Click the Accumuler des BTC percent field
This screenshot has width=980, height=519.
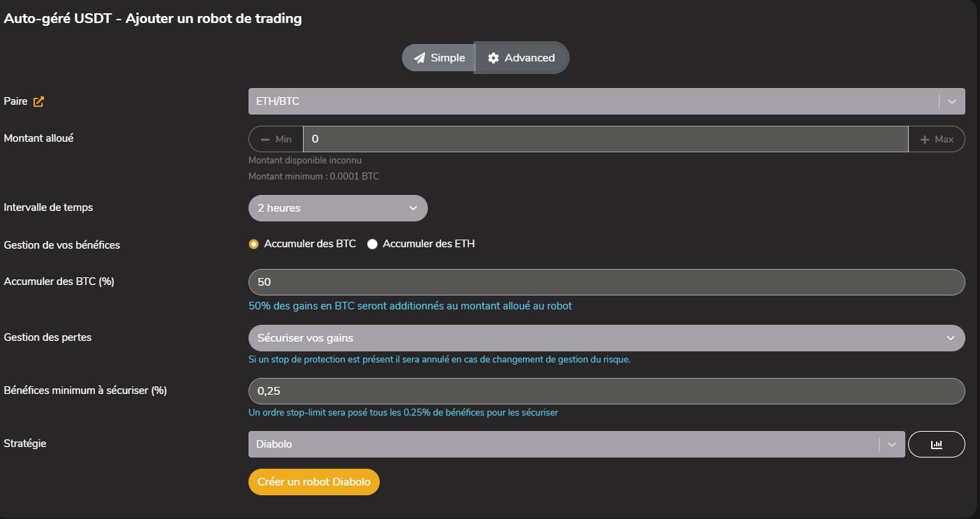(607, 282)
